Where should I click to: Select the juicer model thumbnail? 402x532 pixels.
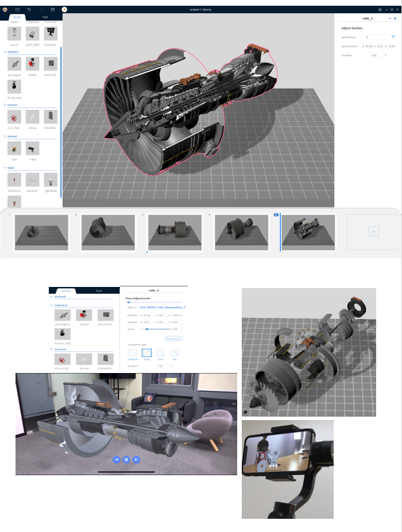coord(14,34)
